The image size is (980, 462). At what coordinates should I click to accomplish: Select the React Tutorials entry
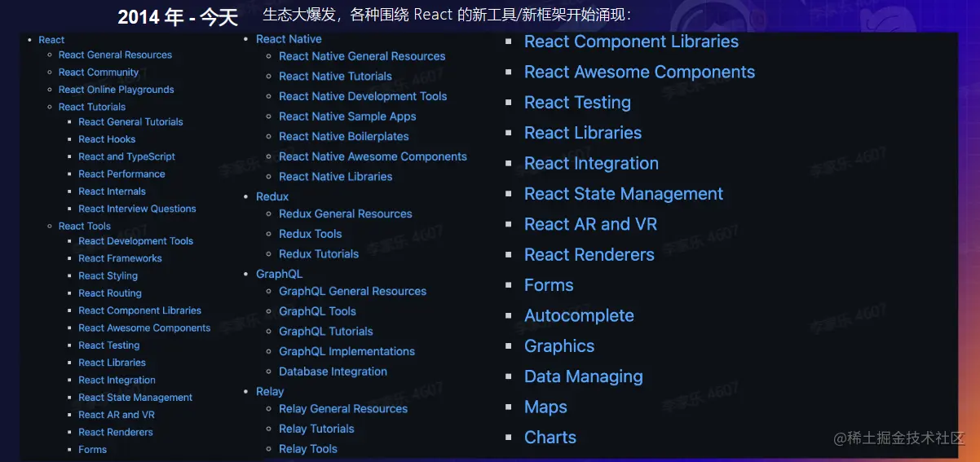pyautogui.click(x=92, y=107)
